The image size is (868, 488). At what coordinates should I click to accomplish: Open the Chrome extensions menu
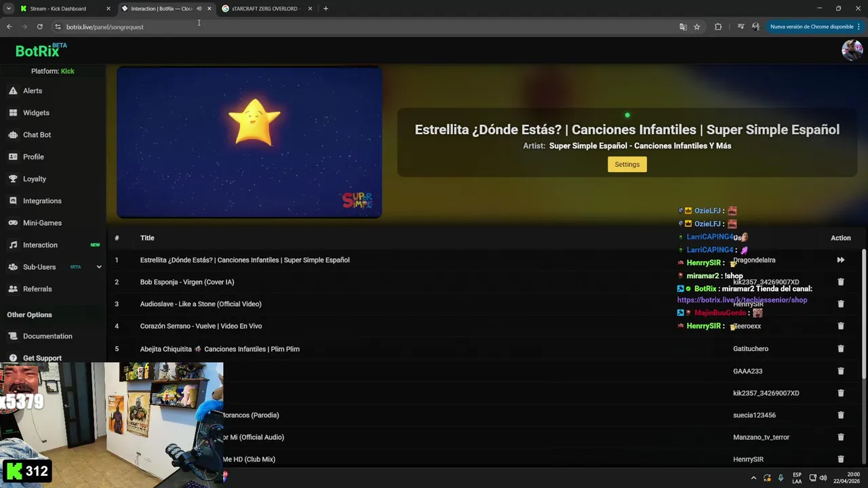(x=718, y=27)
